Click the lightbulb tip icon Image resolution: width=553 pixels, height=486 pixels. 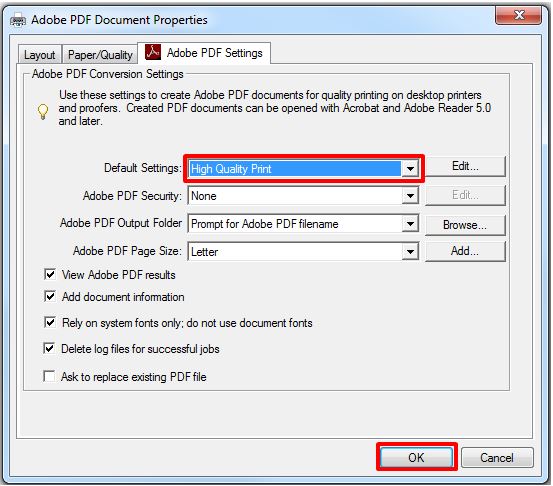[43, 111]
